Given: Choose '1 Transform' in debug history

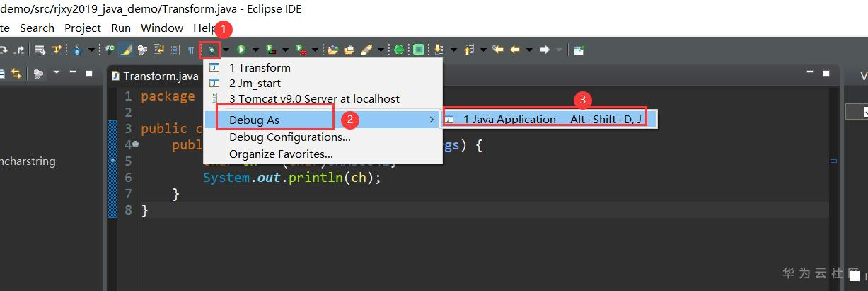Looking at the screenshot, I should (x=323, y=68).
